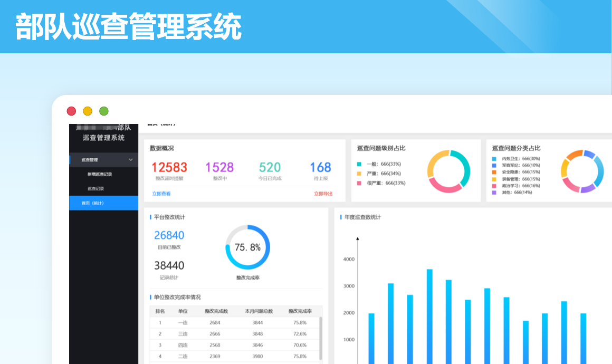Image resolution: width=612 pixels, height=364 pixels.
Task: Collapse the 巡查管理 menu chevron
Action: (131, 159)
